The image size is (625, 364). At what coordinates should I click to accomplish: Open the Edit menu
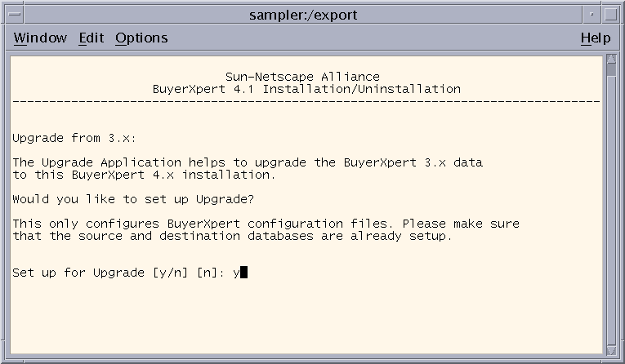[91, 38]
